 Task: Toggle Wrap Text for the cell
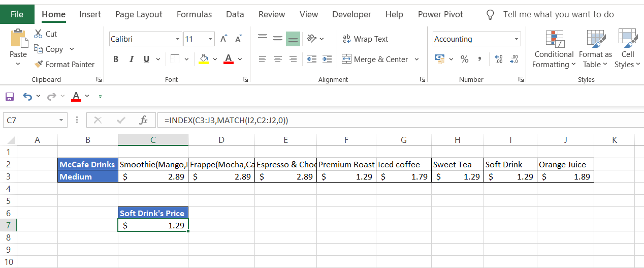coord(366,39)
